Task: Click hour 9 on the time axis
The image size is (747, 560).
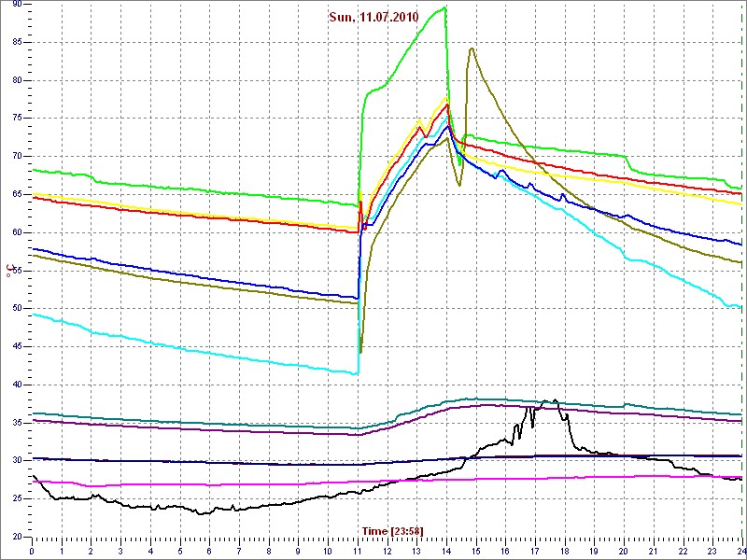Action: pos(298,551)
